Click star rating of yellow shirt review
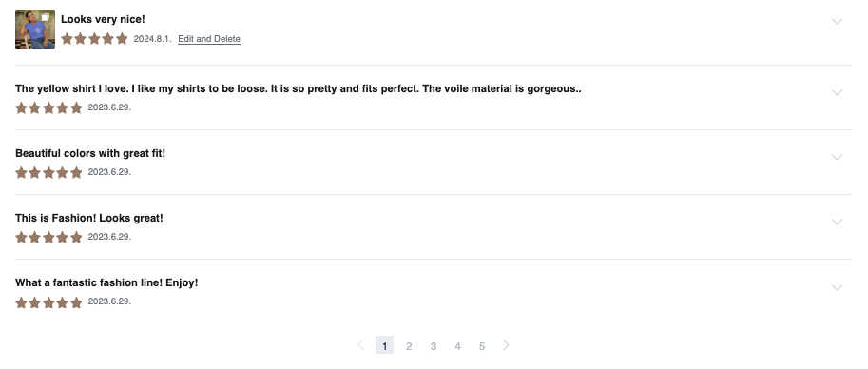 [x=48, y=107]
